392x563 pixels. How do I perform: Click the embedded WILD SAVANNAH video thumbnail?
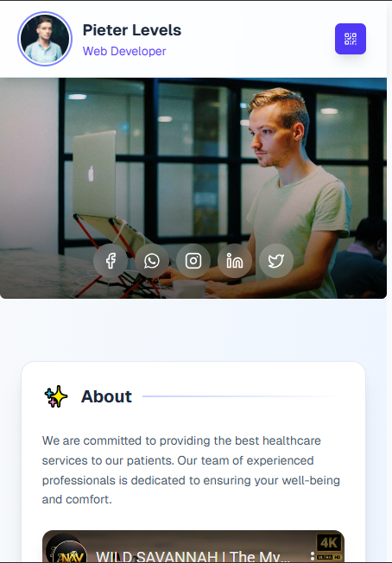tap(193, 547)
